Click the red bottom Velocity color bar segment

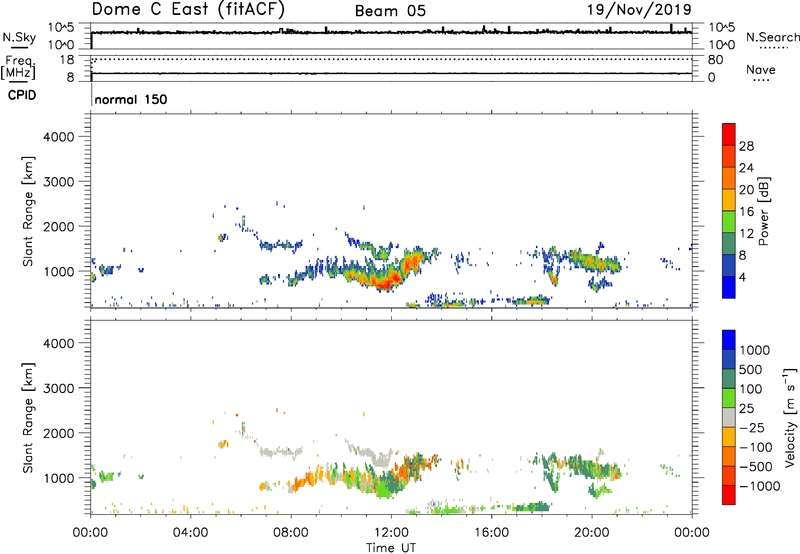(729, 495)
